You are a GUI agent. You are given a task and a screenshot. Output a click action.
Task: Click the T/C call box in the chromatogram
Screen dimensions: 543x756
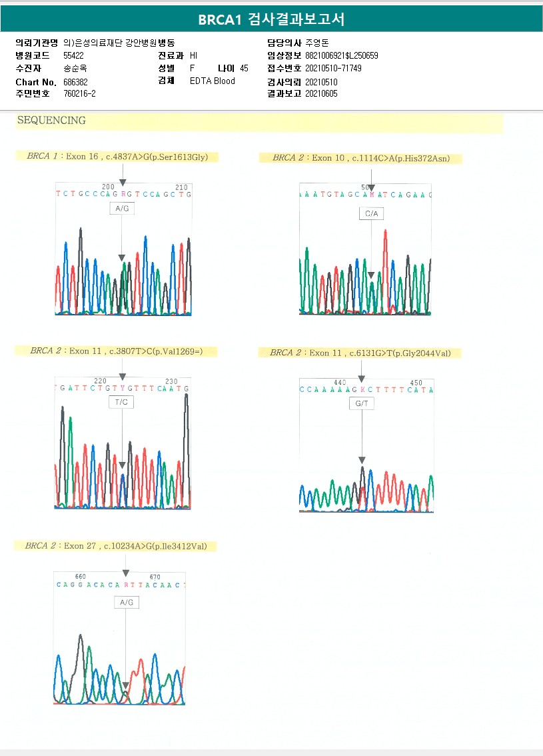(122, 402)
